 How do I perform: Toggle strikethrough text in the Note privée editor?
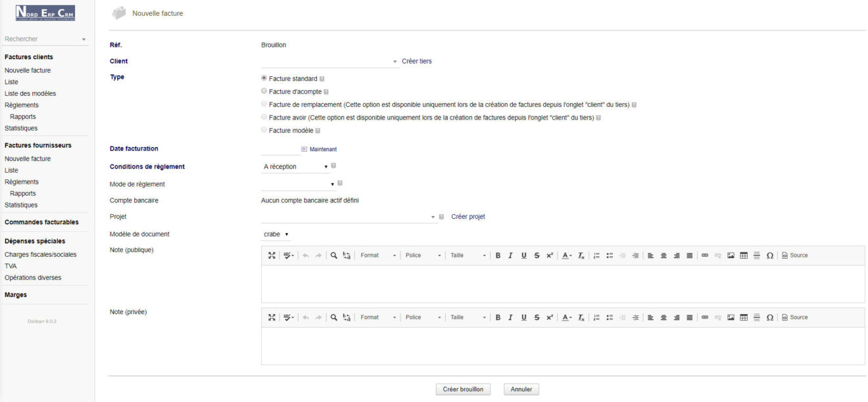[x=537, y=317]
